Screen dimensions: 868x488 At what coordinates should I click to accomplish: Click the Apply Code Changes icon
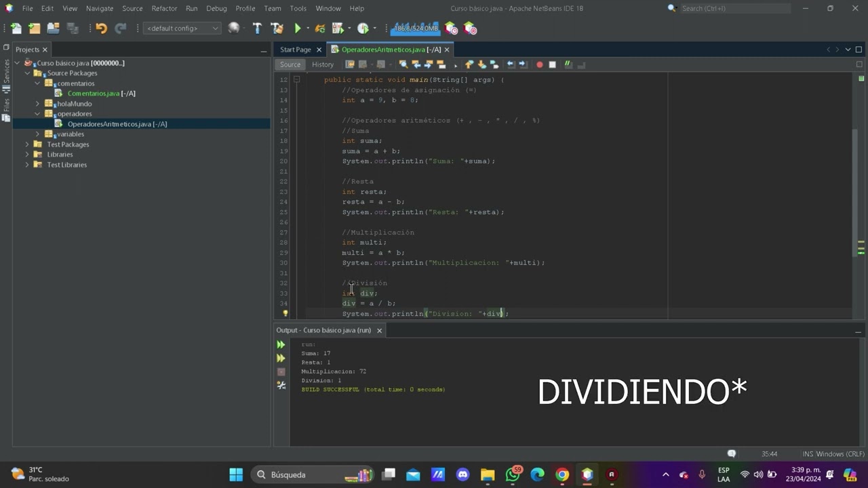pos(320,28)
